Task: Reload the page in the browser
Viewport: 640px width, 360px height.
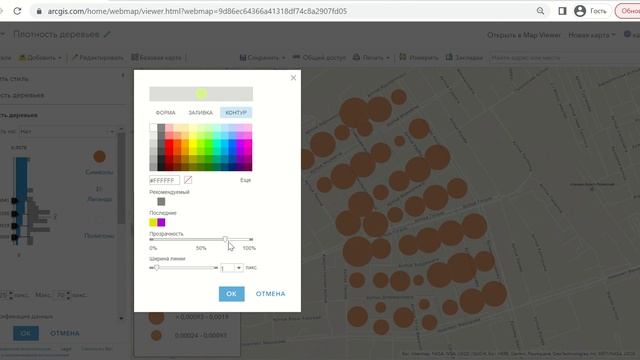Action: [17, 11]
